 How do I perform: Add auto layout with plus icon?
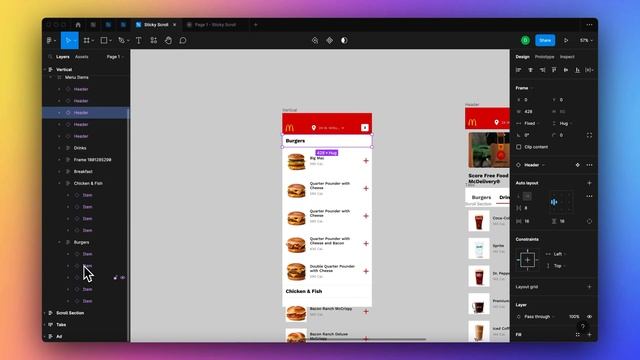coord(589,183)
